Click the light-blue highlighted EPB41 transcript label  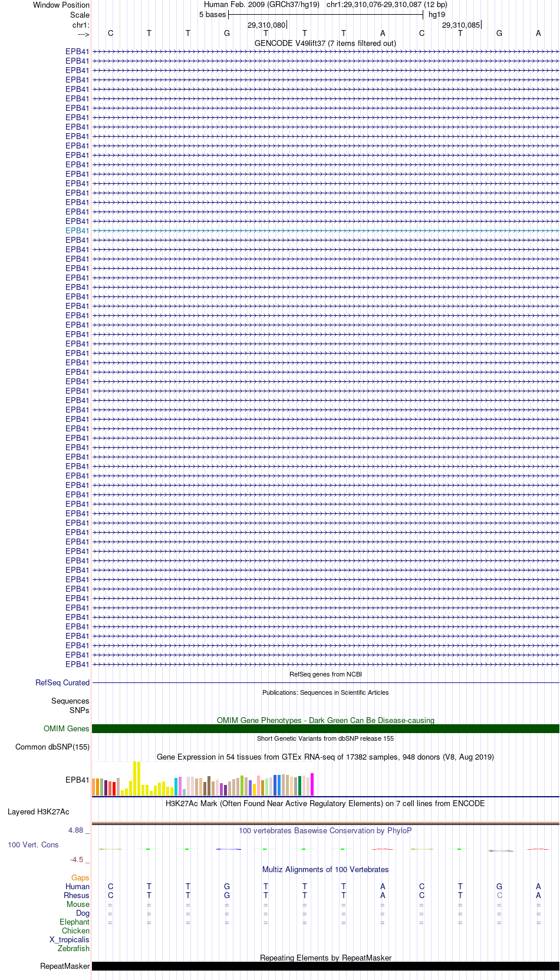pos(77,230)
